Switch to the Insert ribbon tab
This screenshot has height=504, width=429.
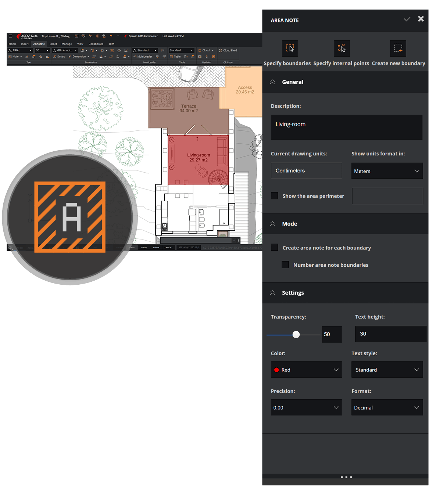tap(25, 44)
